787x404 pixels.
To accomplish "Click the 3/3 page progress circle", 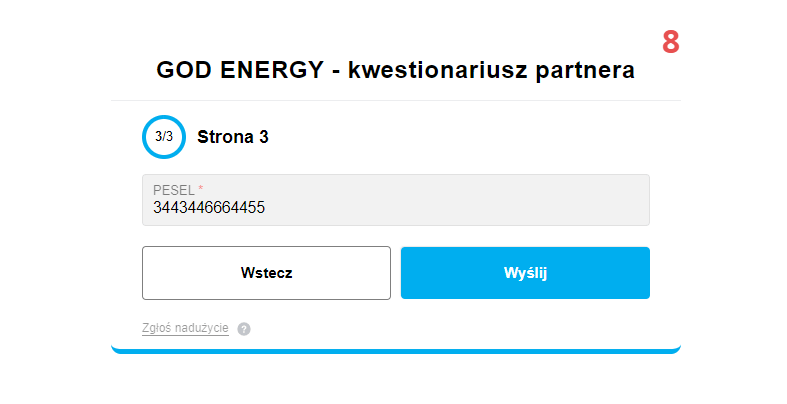I will click(164, 137).
